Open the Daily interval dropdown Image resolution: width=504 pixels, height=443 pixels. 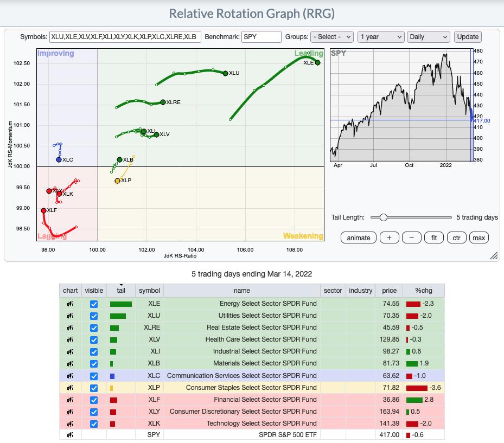(428, 37)
